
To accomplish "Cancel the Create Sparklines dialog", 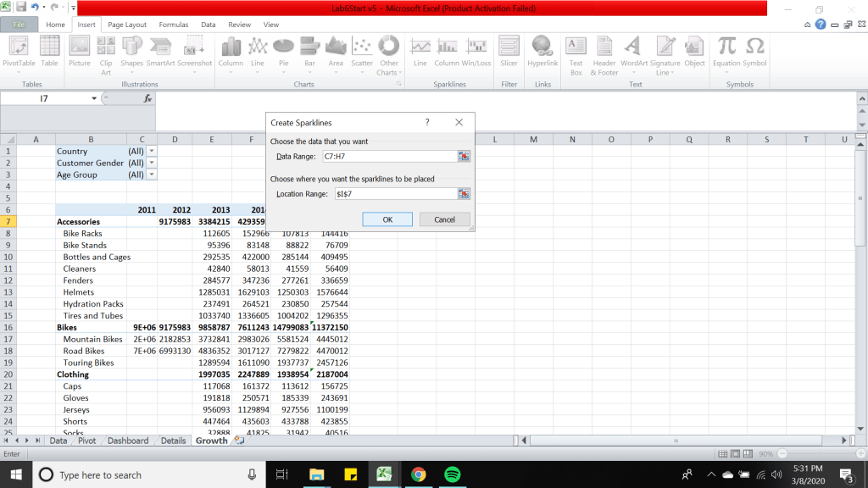I will [x=444, y=219].
